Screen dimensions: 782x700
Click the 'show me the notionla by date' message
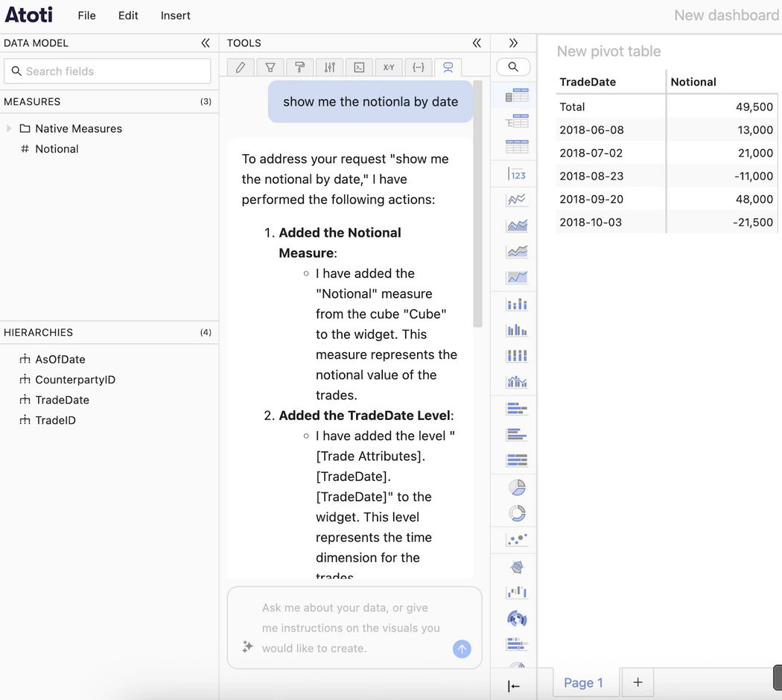370,102
